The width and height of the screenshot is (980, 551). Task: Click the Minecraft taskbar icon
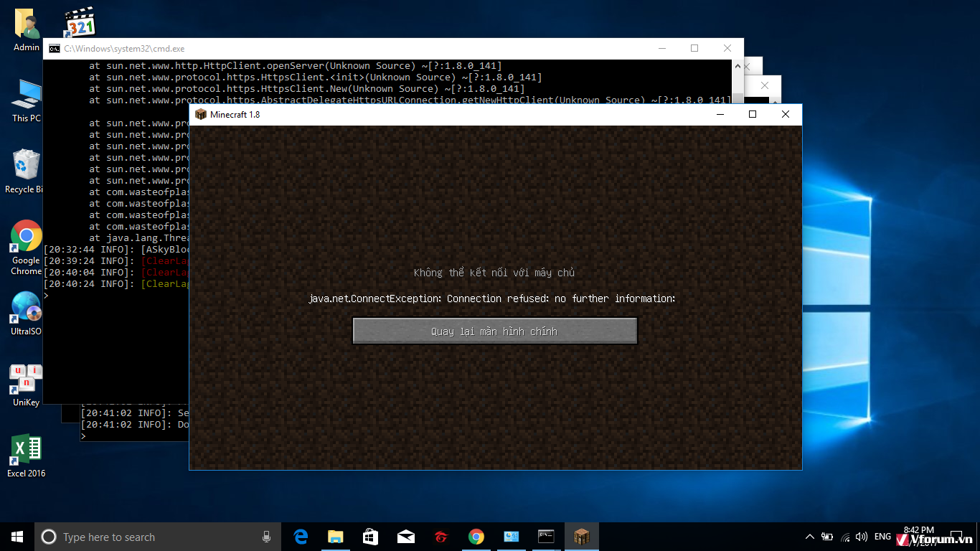click(x=581, y=537)
